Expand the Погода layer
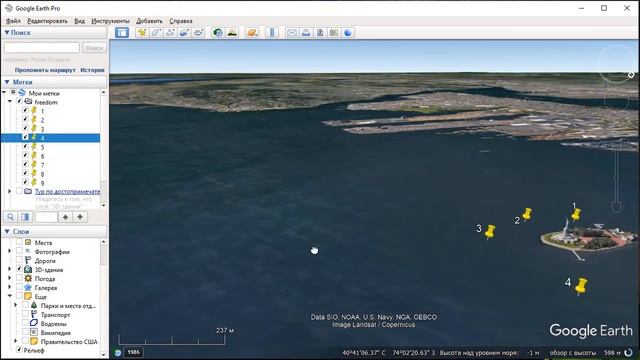 (x=10, y=278)
